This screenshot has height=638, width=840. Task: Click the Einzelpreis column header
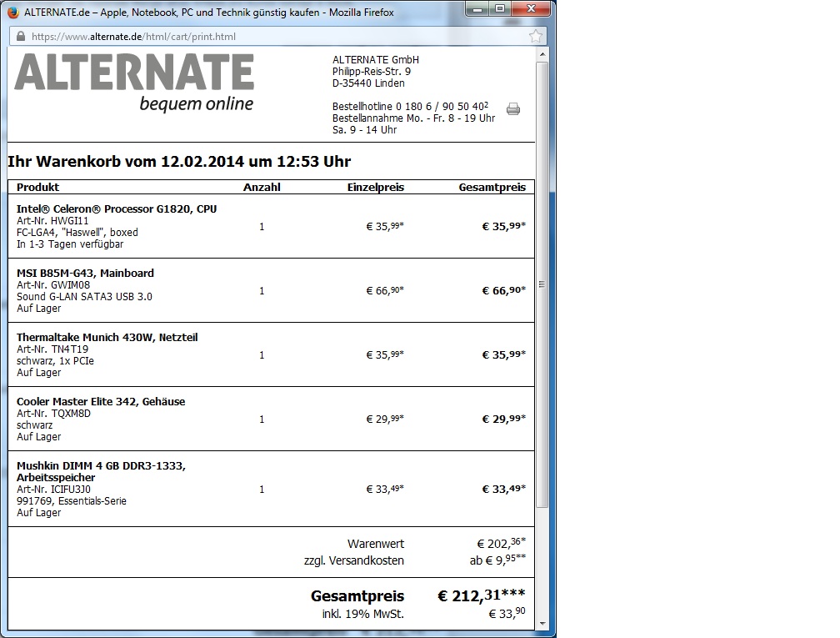376,187
